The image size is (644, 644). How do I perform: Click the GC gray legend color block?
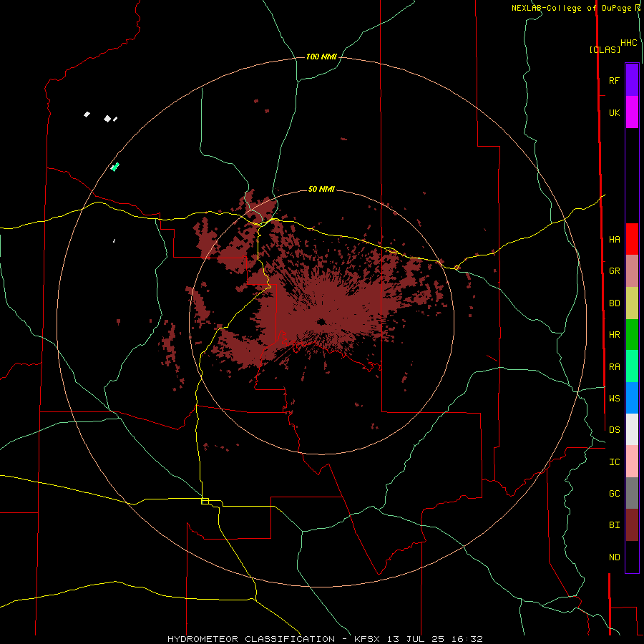632,493
